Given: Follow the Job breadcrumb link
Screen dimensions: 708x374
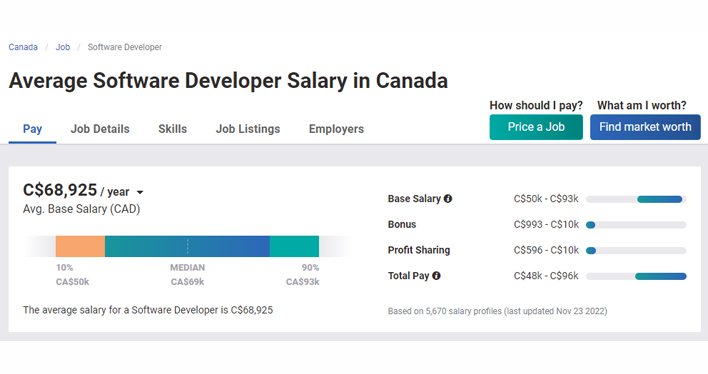Looking at the screenshot, I should [63, 47].
